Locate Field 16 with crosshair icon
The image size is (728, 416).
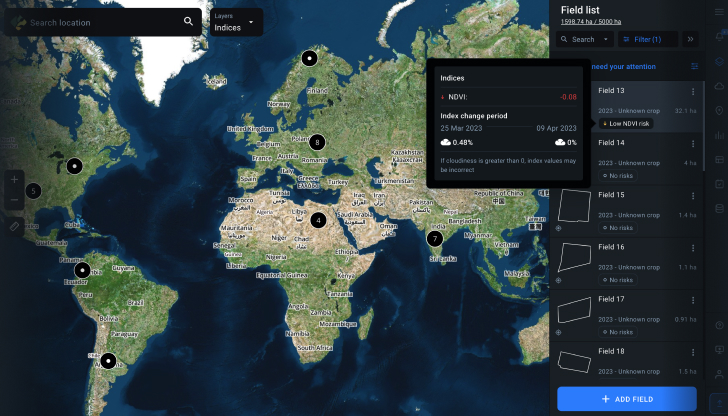[559, 280]
